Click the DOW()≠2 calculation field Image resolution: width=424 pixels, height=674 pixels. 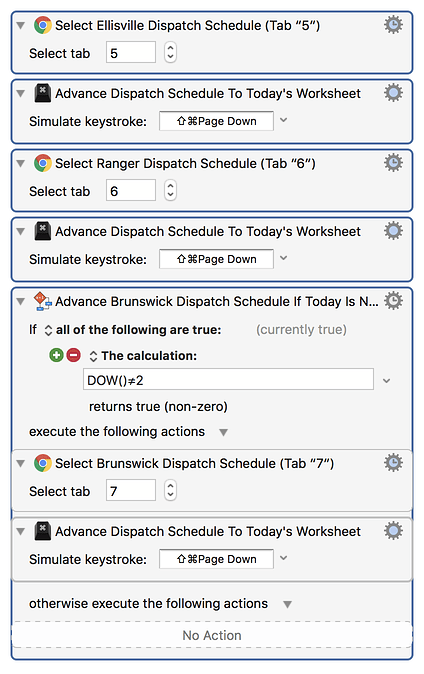click(228, 379)
